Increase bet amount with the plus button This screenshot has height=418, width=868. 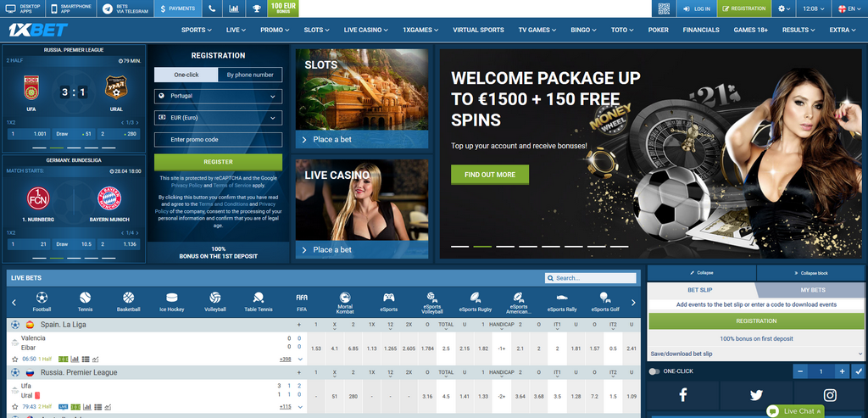coord(842,371)
